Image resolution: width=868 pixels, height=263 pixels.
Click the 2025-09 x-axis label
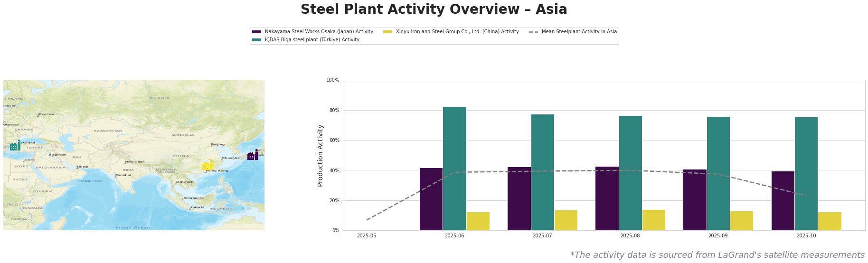[x=718, y=235]
